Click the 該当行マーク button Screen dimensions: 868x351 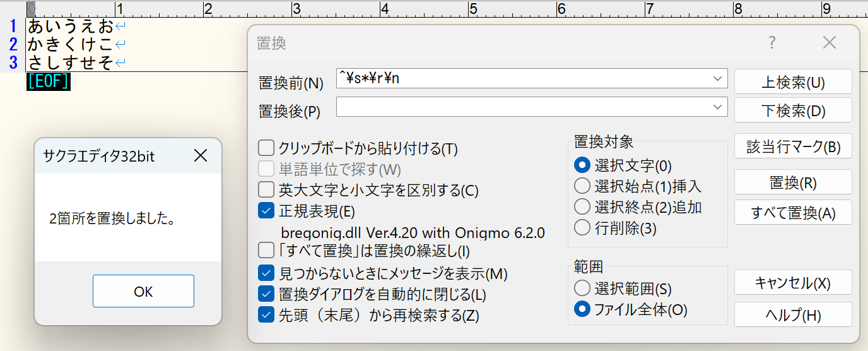coord(793,146)
